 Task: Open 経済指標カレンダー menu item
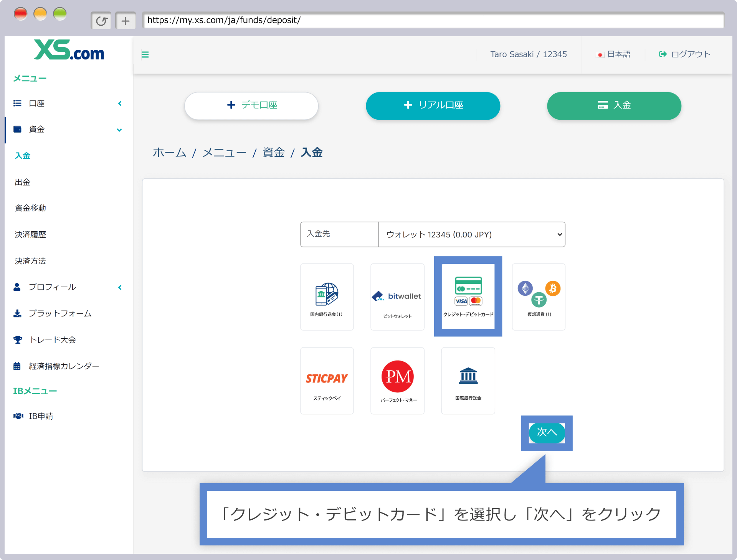(64, 366)
